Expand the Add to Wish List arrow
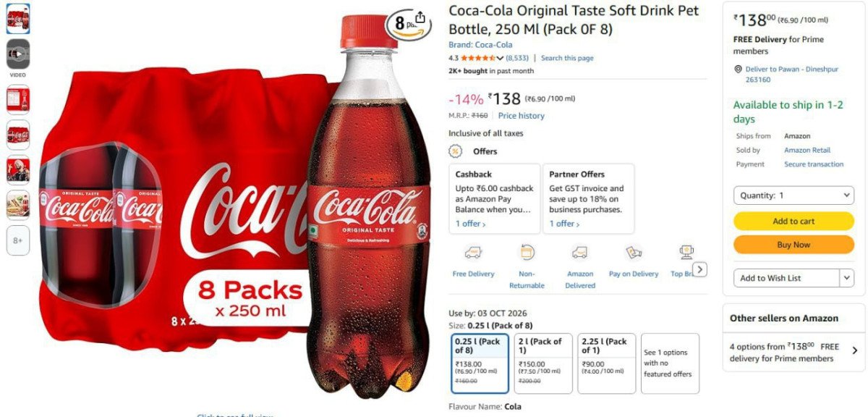This screenshot has height=417, width=868. pyautogui.click(x=846, y=278)
